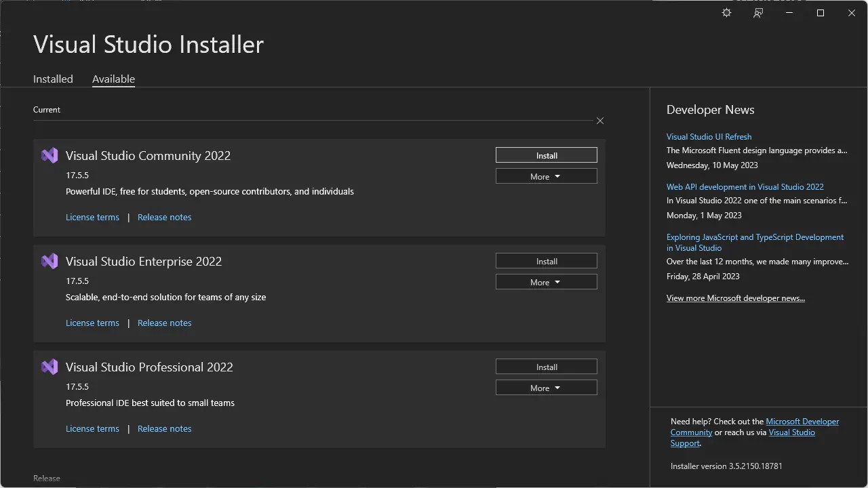Expand the More dropdown for Enterprise 2022

tap(547, 282)
